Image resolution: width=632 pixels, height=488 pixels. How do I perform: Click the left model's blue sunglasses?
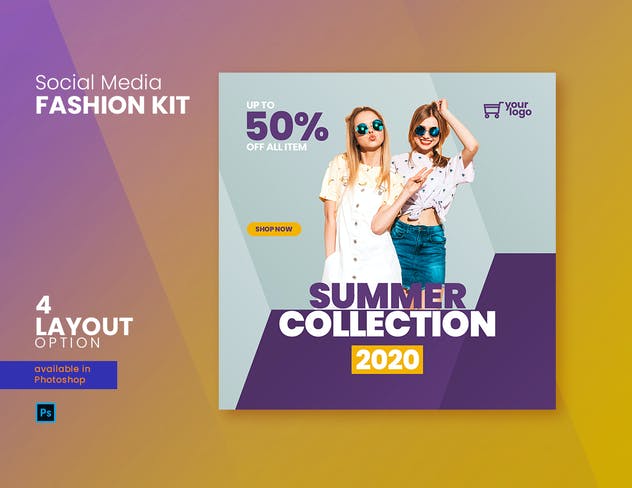[x=369, y=127]
